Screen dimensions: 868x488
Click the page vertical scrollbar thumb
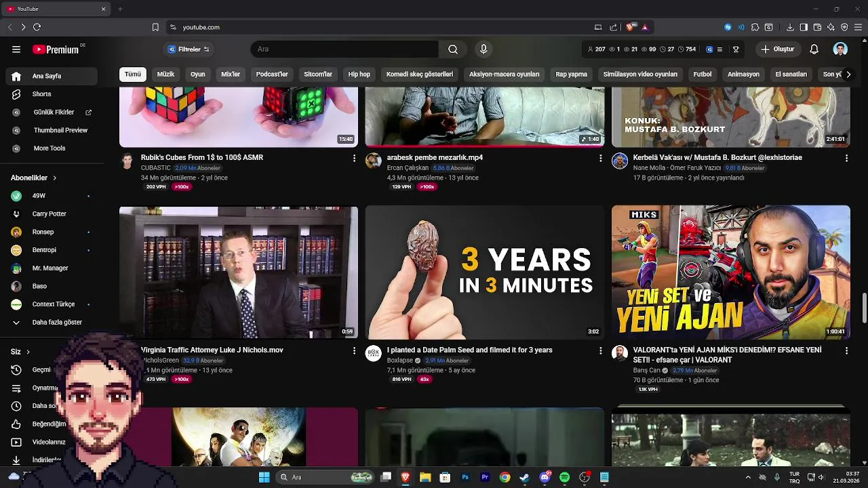coord(864,309)
